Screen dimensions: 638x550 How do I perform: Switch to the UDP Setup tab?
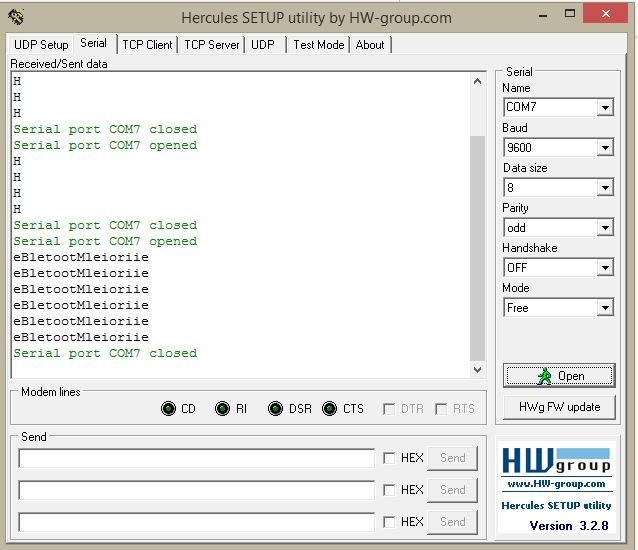pos(41,45)
